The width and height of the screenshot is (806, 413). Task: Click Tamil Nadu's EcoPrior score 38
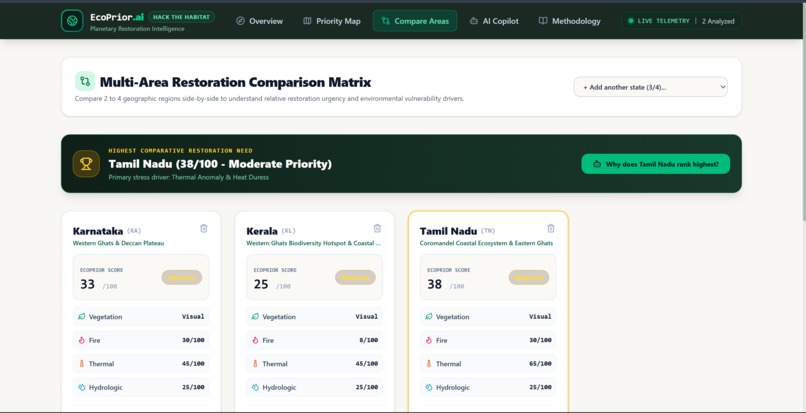(435, 284)
